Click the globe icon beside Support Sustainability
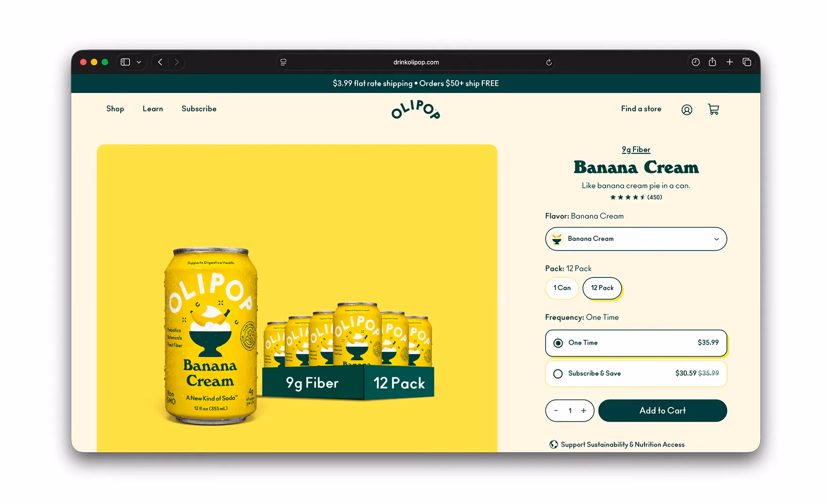Screen dimensions: 826x504 (553, 444)
